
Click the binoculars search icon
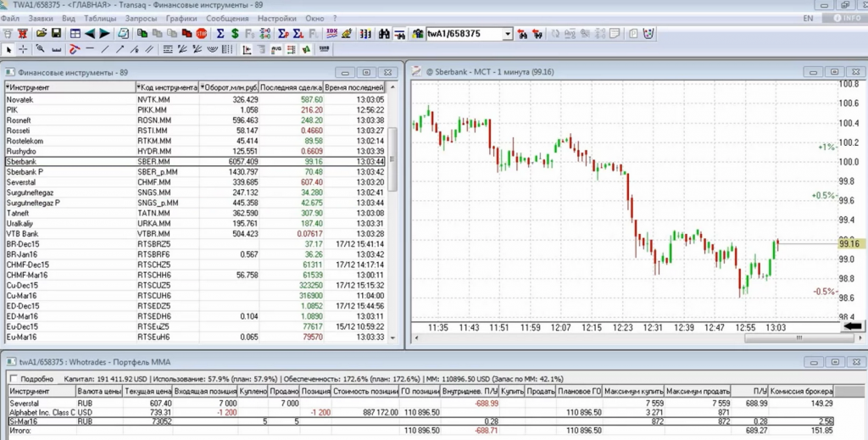point(384,34)
